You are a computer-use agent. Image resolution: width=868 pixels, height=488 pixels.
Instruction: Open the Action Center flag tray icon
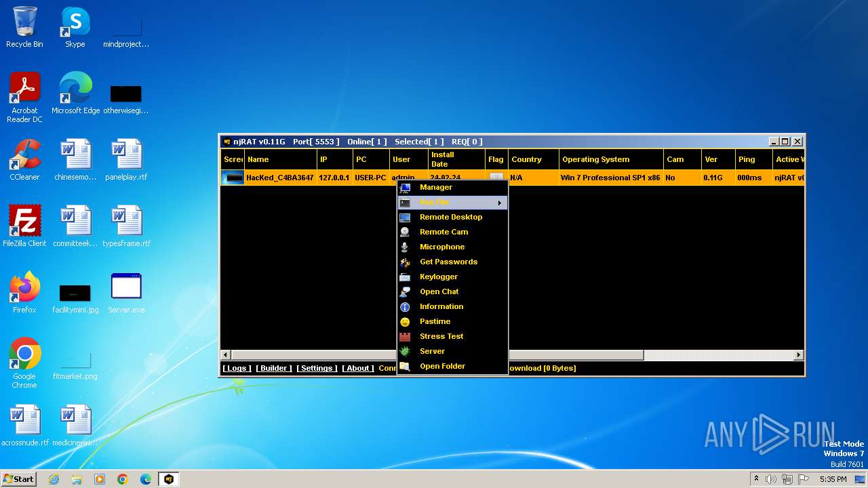pyautogui.click(x=804, y=479)
